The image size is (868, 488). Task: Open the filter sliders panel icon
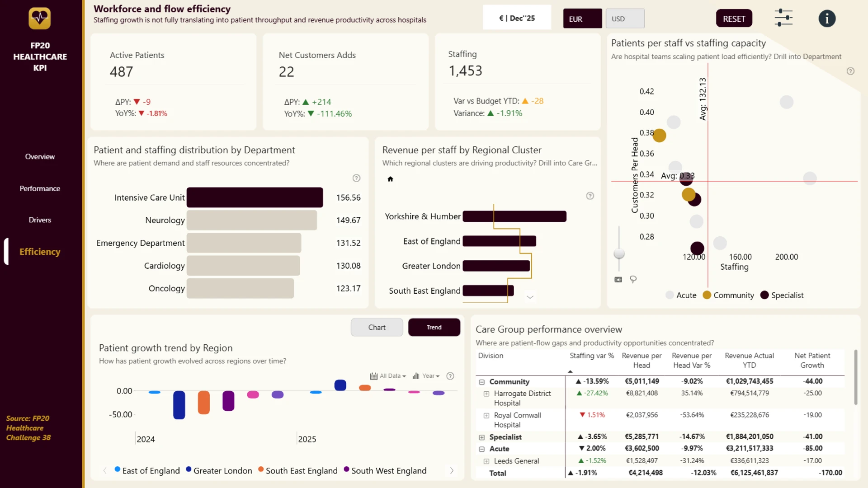tap(783, 18)
